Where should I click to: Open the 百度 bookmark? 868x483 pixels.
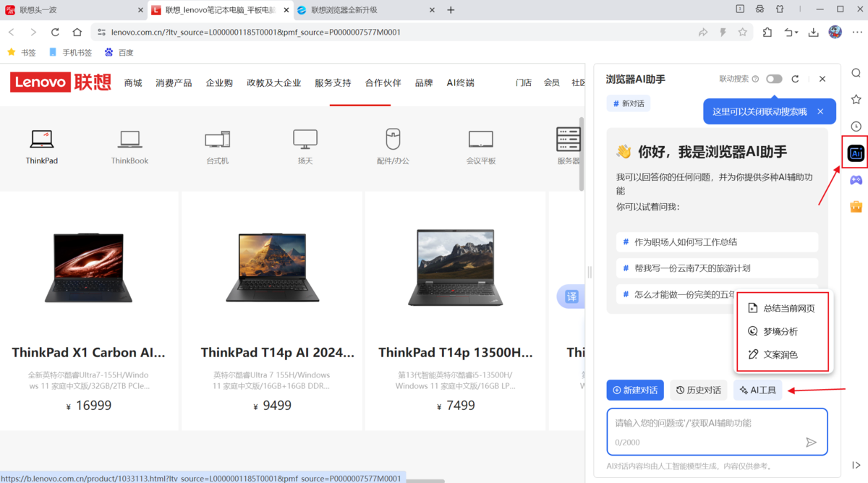pos(119,53)
